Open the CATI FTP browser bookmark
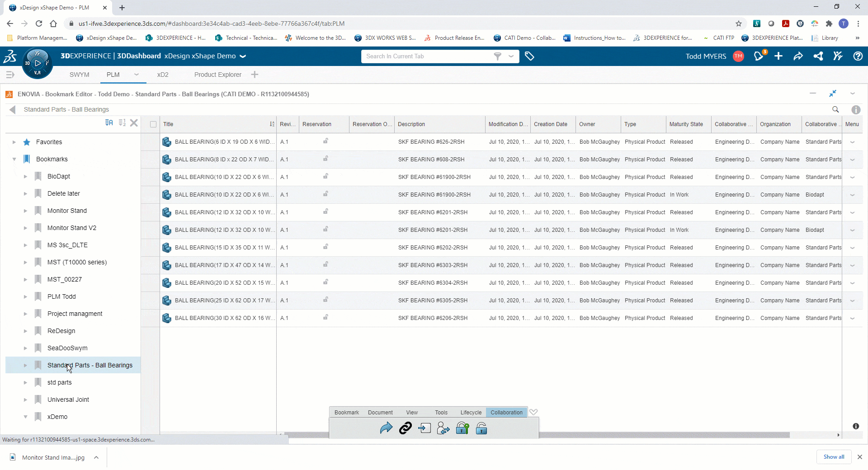Image resolution: width=868 pixels, height=470 pixels. [719, 38]
